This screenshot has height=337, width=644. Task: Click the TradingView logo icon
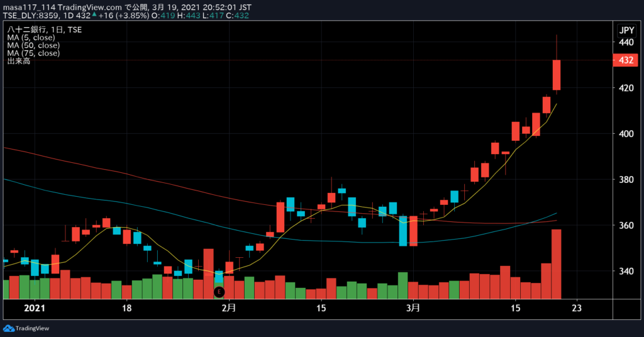(9, 328)
